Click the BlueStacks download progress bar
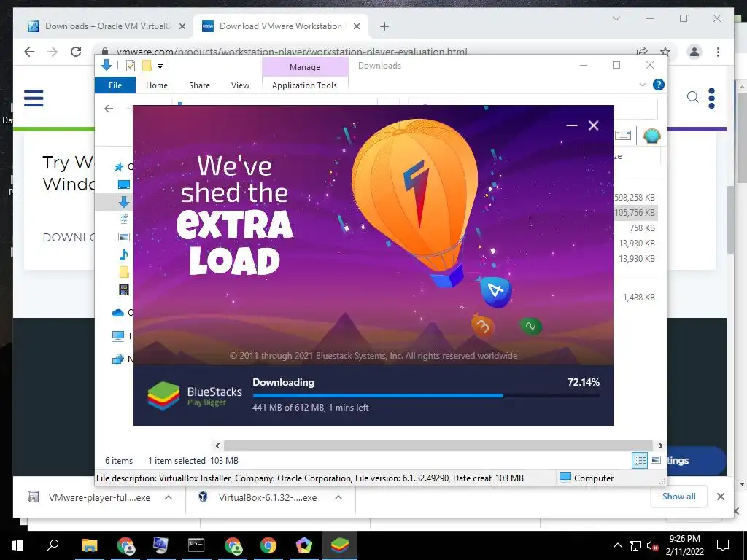The image size is (747, 560). tap(426, 395)
